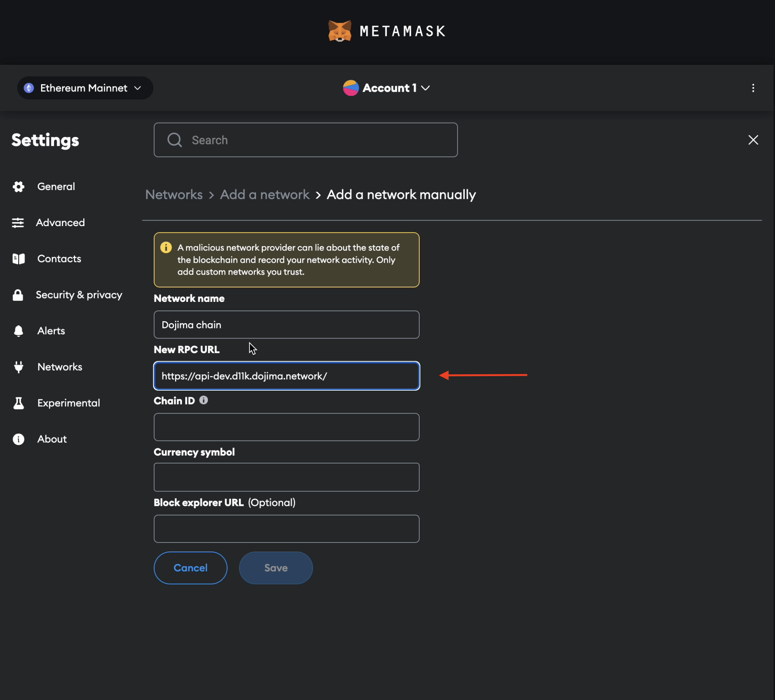This screenshot has height=700, width=775.
Task: Open the Contacts settings tab
Action: [59, 259]
